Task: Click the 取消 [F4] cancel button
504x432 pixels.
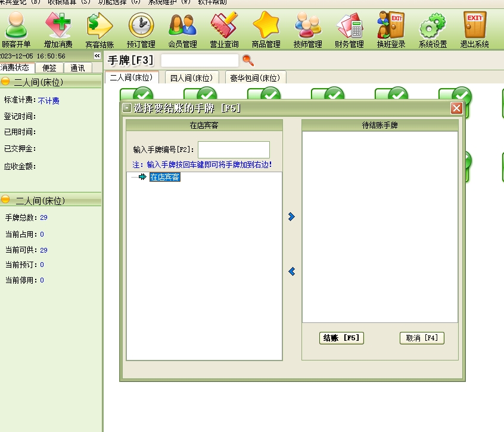Action: tap(422, 338)
